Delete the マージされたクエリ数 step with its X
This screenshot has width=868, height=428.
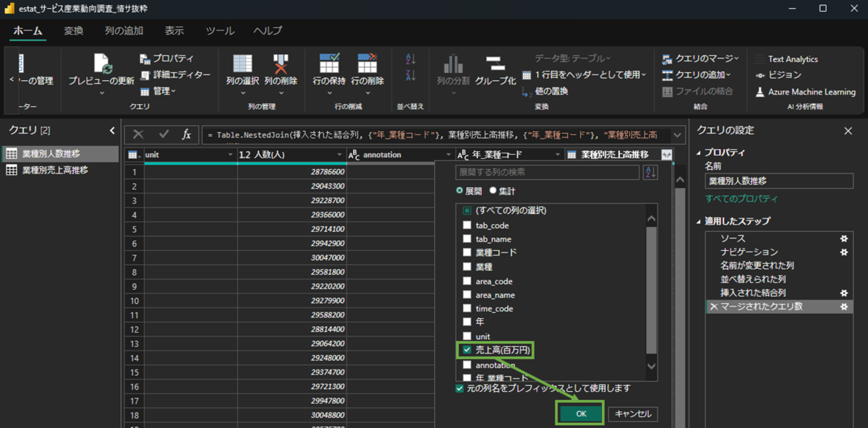coord(714,307)
